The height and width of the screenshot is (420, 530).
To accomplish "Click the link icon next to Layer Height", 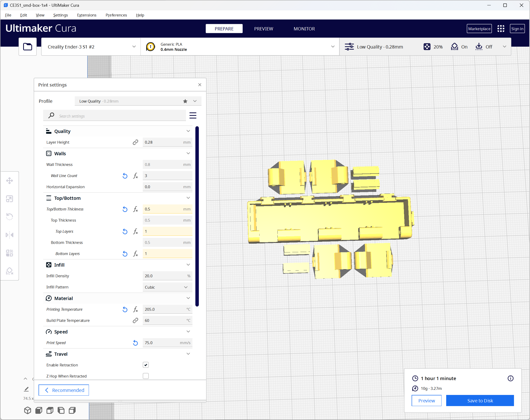I will 135,142.
